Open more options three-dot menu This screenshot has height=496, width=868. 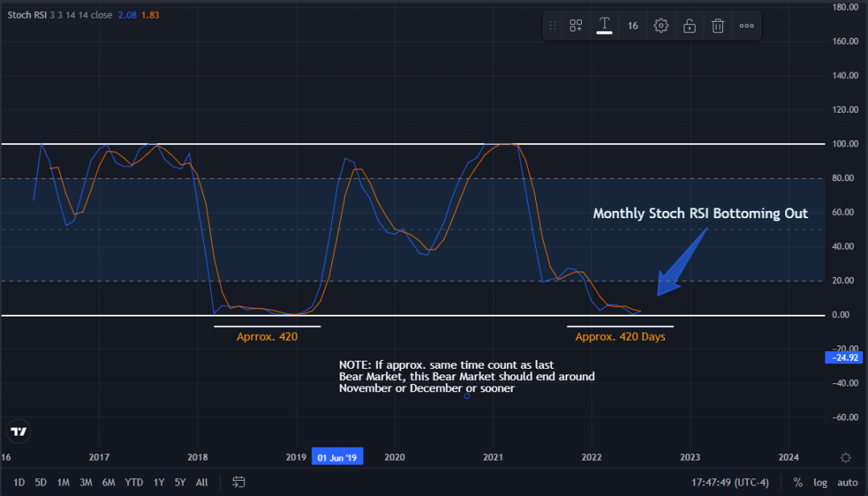(x=747, y=26)
